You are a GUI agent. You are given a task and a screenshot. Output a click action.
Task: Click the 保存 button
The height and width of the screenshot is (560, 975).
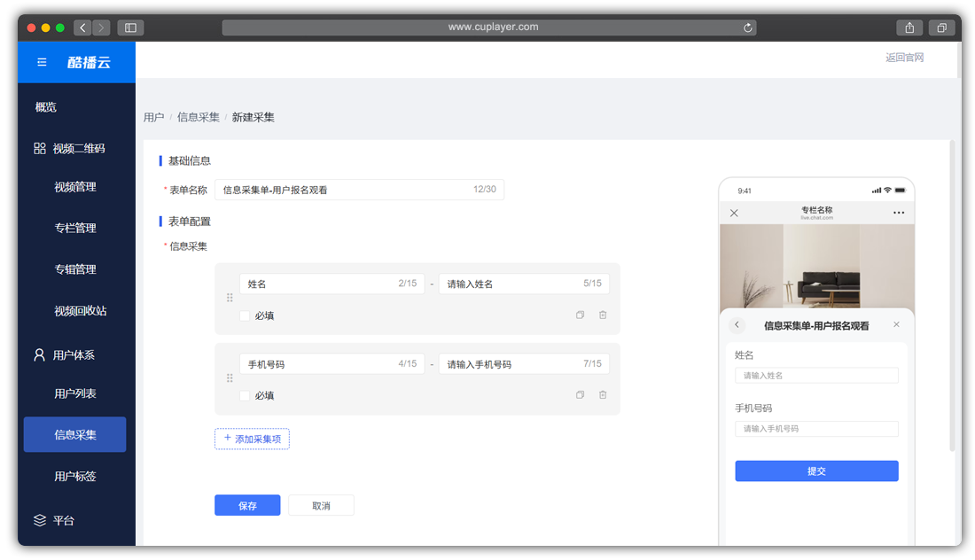[247, 505]
